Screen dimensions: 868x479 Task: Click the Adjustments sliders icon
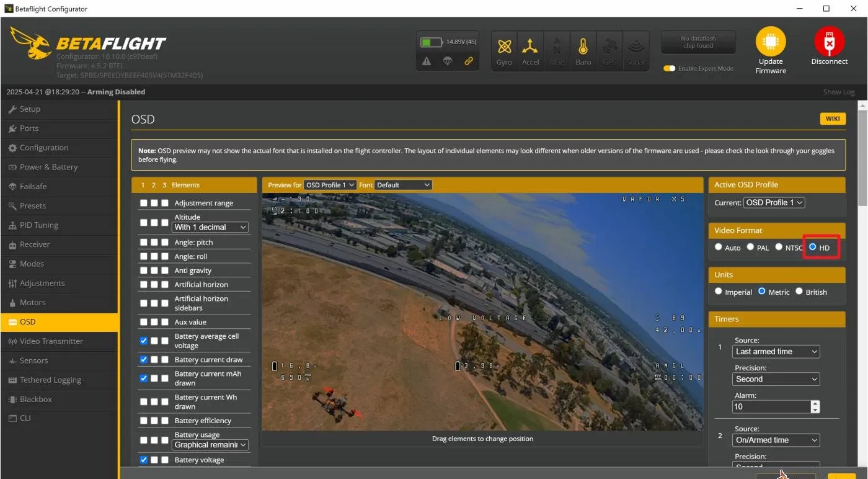pyautogui.click(x=12, y=283)
